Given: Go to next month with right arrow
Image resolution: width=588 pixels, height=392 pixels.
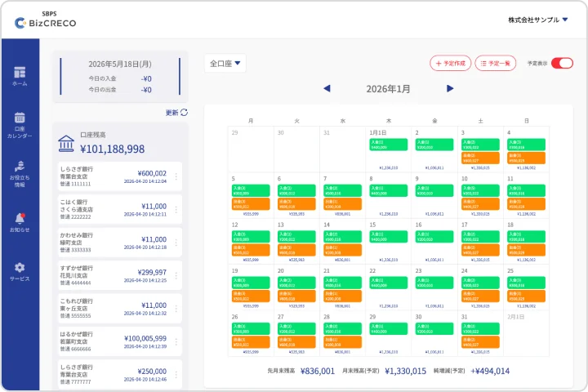Looking at the screenshot, I should pyautogui.click(x=450, y=88).
